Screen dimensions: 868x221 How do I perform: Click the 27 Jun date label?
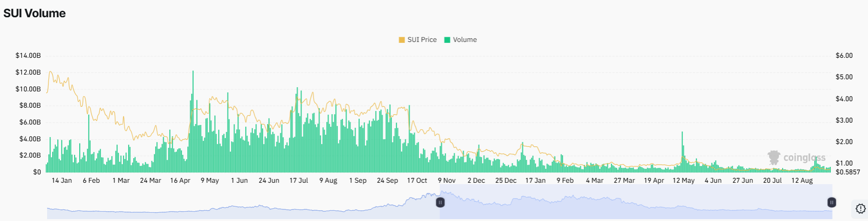click(743, 180)
